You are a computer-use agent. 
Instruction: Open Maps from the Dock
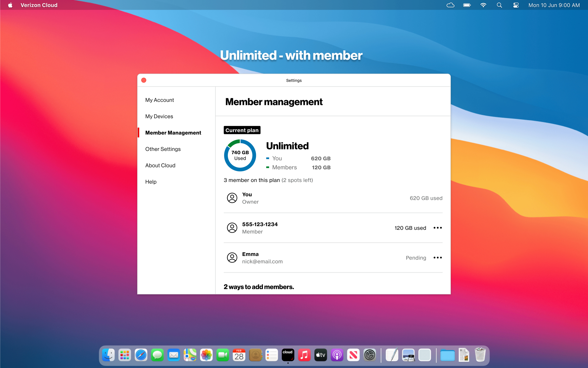coord(190,355)
